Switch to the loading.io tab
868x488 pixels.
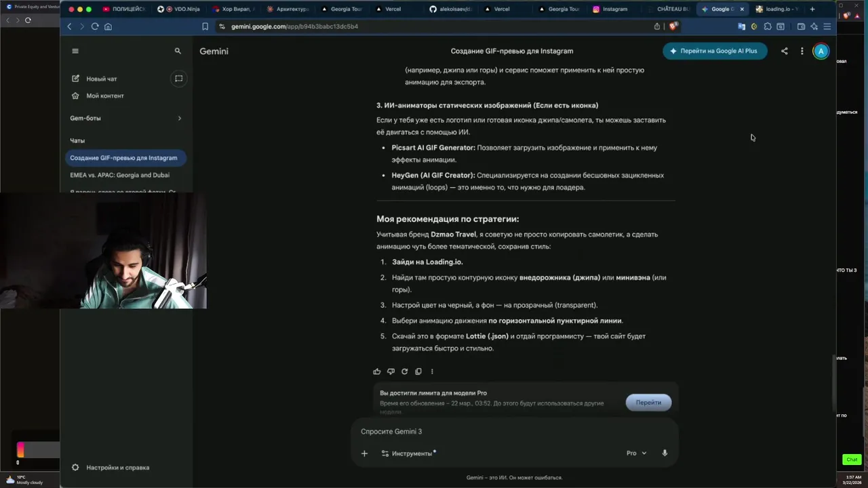coord(776,9)
